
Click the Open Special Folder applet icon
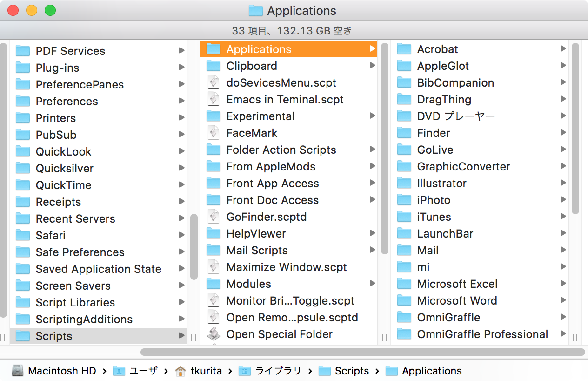click(213, 334)
